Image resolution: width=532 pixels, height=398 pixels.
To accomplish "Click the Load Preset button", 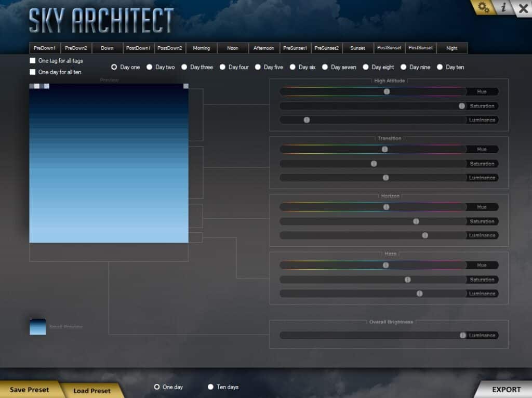I will coord(92,391).
